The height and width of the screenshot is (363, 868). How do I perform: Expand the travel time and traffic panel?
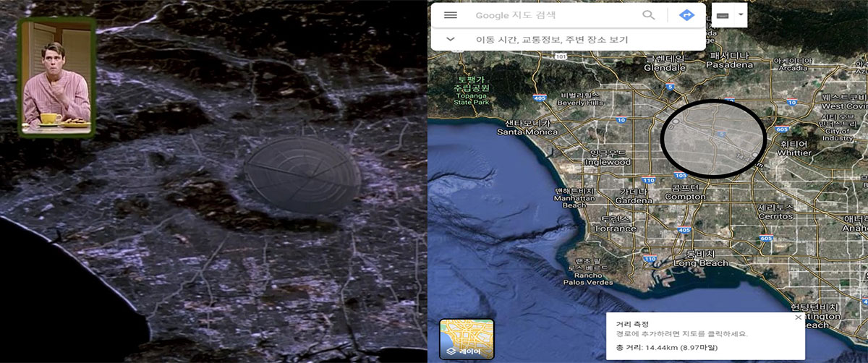click(451, 40)
